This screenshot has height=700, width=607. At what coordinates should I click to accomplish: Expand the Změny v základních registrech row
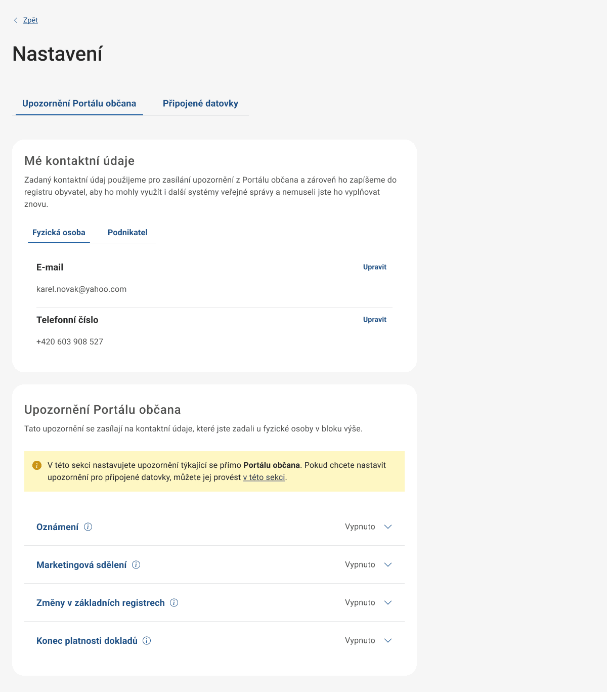387,603
